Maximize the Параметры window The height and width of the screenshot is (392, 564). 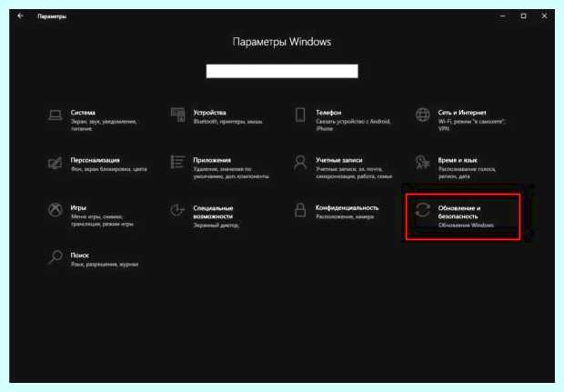523,16
